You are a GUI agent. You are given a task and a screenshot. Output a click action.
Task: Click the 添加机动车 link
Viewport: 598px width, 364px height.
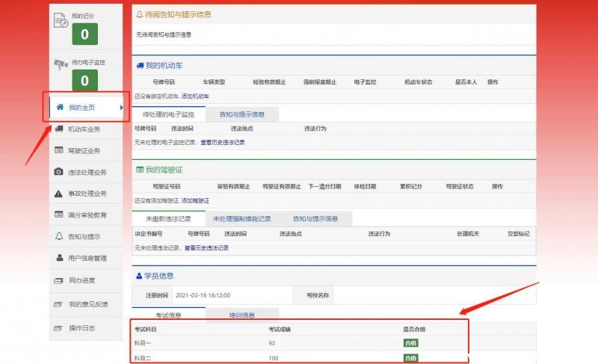(195, 96)
